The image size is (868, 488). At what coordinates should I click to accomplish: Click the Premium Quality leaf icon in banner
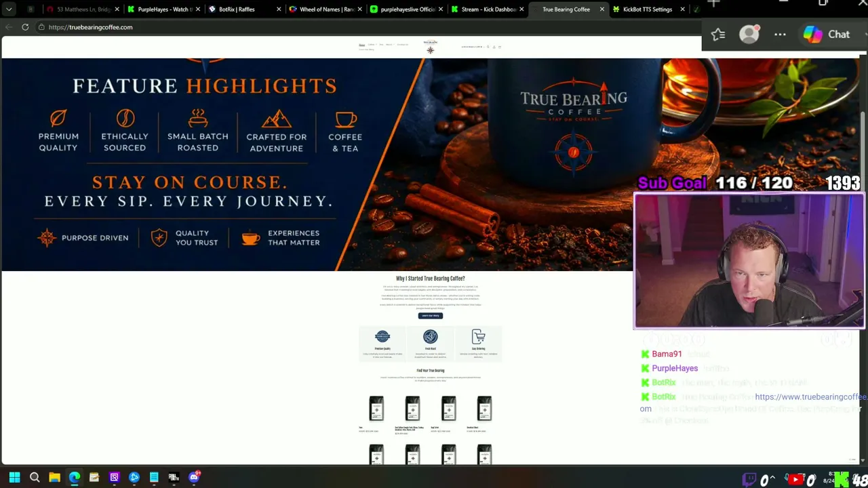(x=58, y=118)
